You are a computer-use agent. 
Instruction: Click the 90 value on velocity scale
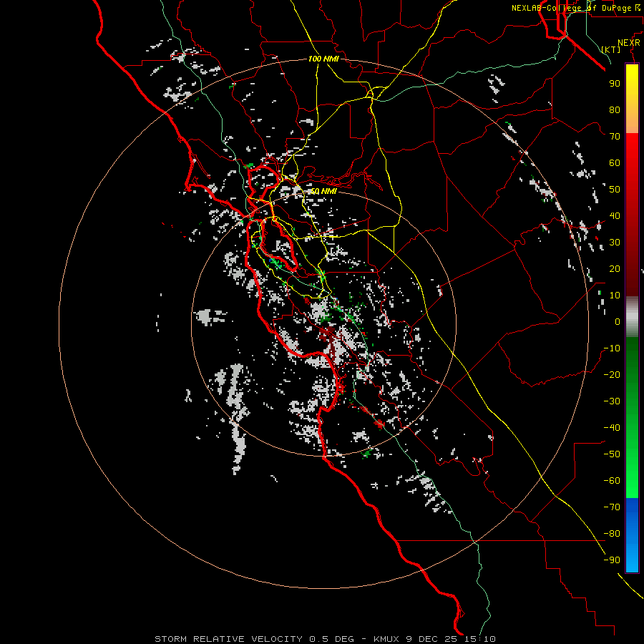pos(615,84)
